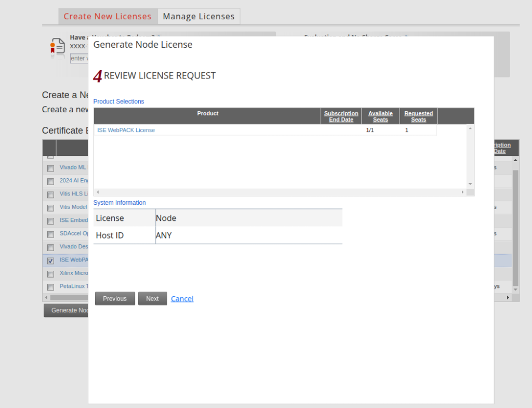Image resolution: width=532 pixels, height=408 pixels.
Task: Click product table scroll up arrow
Action: pyautogui.click(x=470, y=128)
